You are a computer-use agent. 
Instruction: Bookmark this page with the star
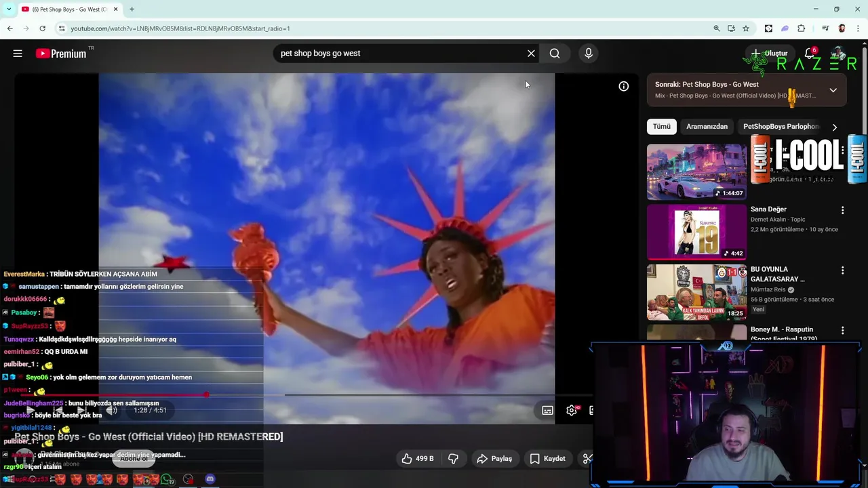tap(746, 28)
